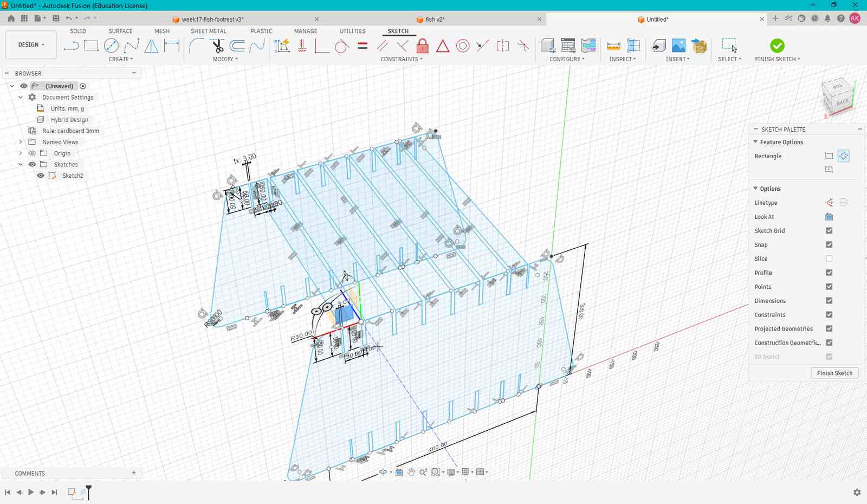Image resolution: width=867 pixels, height=504 pixels.
Task: Switch to the SHEET METAL tab
Action: click(209, 31)
